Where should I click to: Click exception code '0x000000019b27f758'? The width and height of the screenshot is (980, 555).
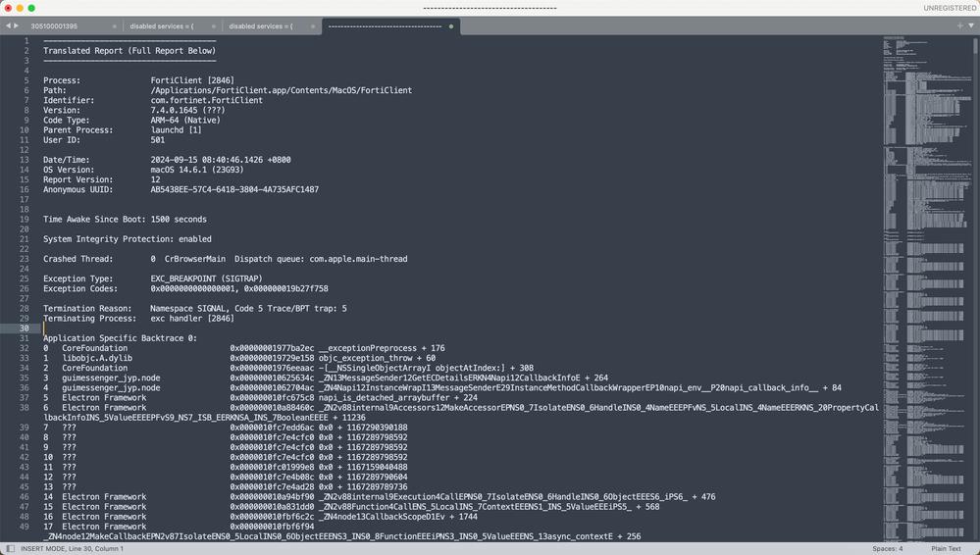[x=286, y=288]
